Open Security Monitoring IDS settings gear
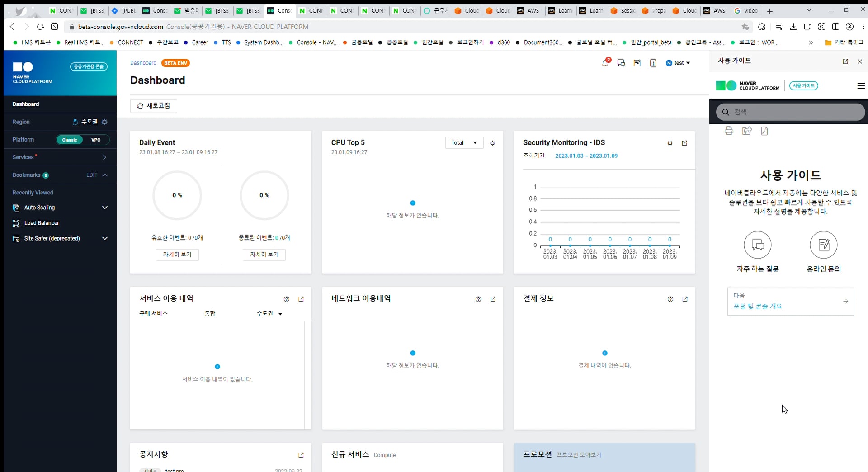The width and height of the screenshot is (868, 472). click(x=670, y=143)
